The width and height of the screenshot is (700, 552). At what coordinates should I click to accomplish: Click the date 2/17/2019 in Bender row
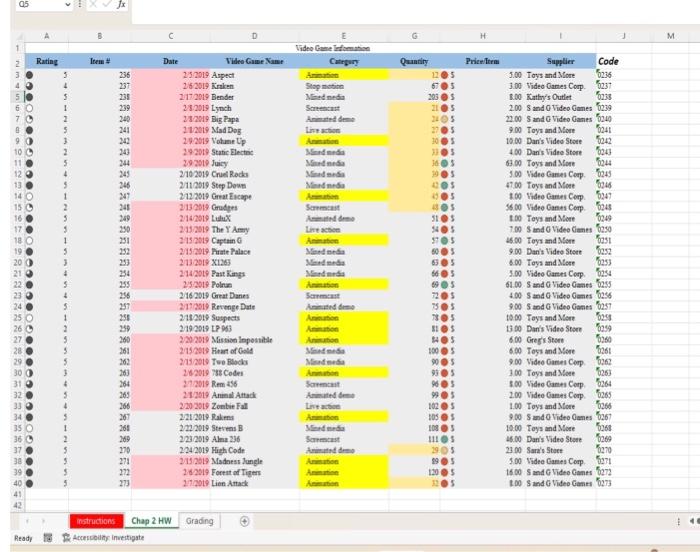coord(171,97)
